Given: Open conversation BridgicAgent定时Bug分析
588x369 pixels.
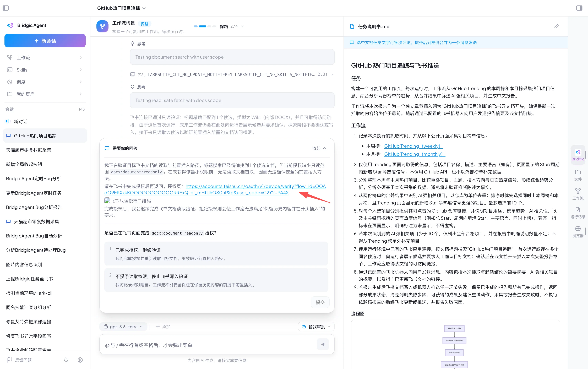Looking at the screenshot, I should [x=45, y=179].
